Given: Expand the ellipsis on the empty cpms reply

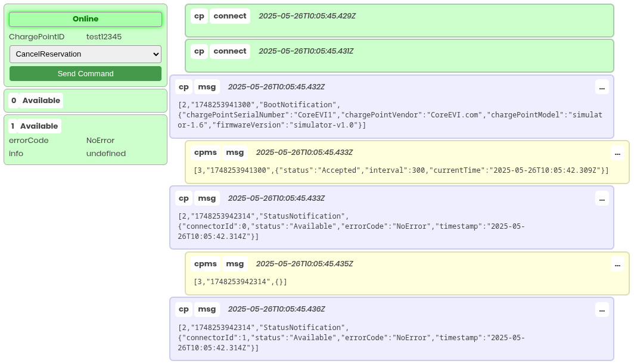Looking at the screenshot, I should pos(617,265).
